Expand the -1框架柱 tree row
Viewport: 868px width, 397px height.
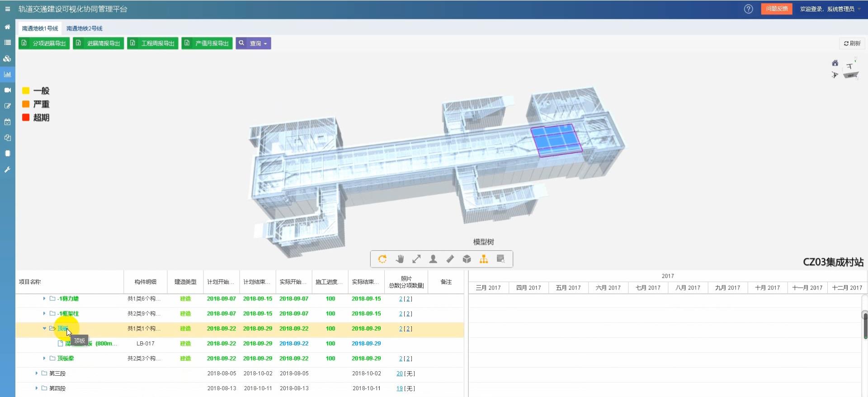(44, 313)
